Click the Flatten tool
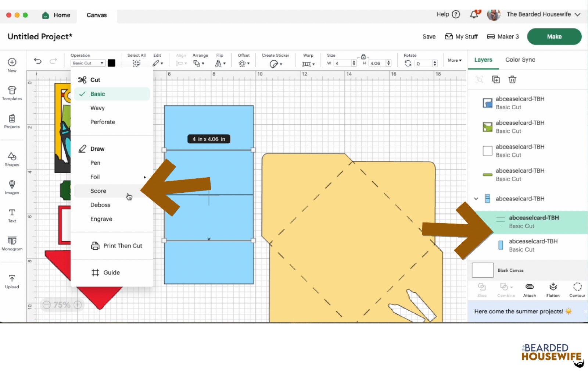This screenshot has width=588, height=374. [x=553, y=290]
